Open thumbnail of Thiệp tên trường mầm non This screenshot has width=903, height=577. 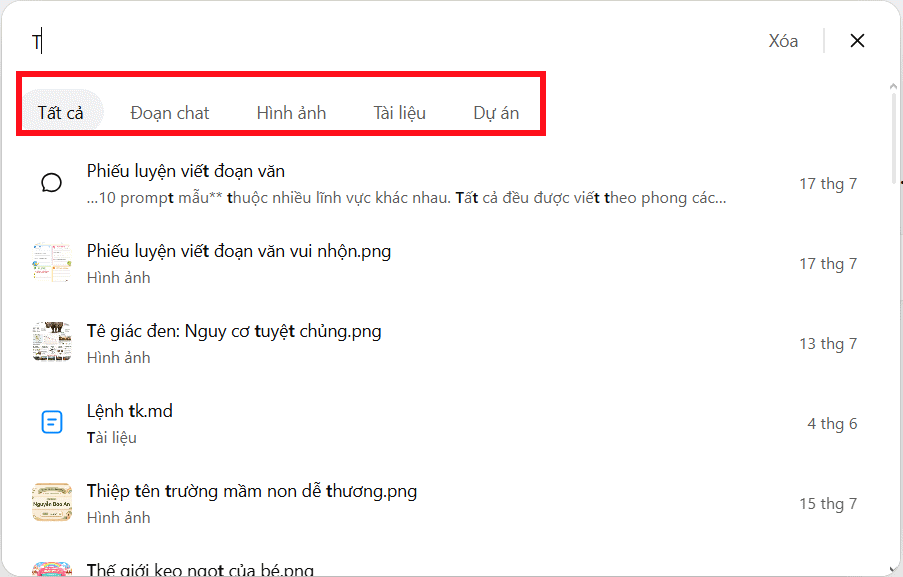pos(52,502)
